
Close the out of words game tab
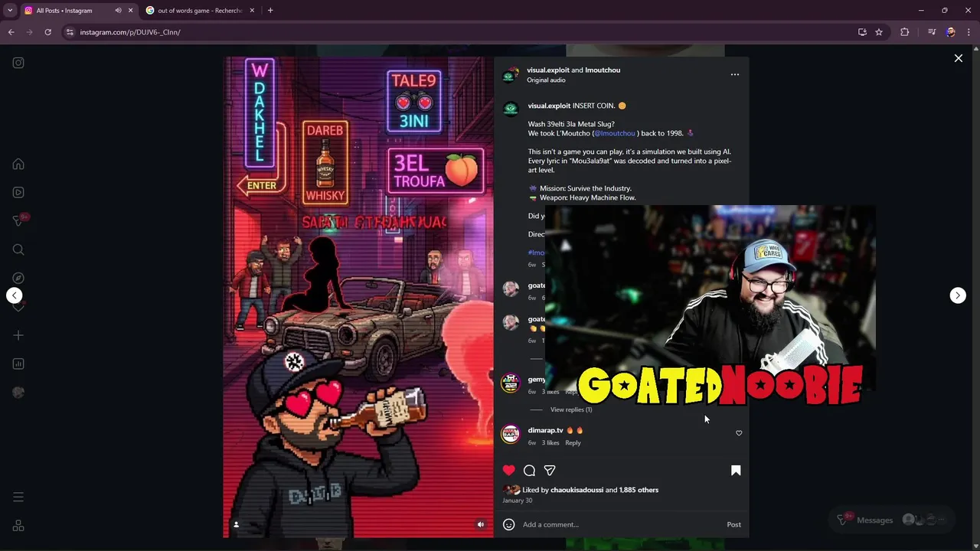pyautogui.click(x=252, y=11)
